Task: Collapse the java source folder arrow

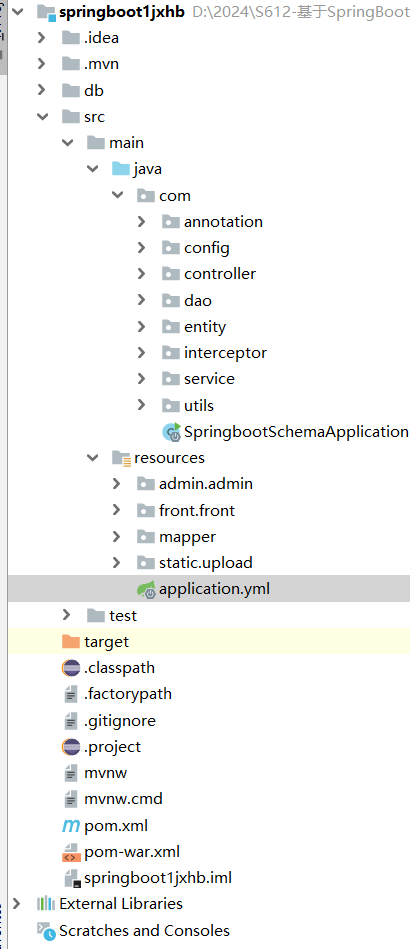Action: [x=92, y=169]
